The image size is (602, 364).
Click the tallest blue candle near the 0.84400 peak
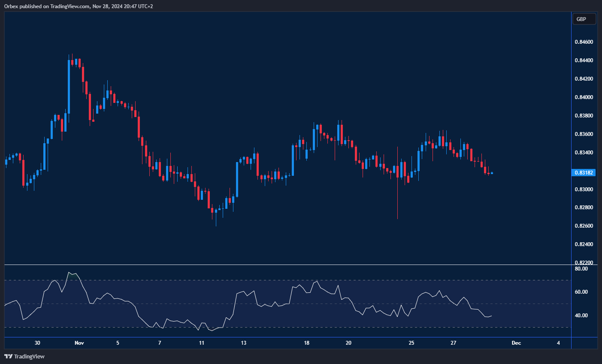tap(69, 86)
